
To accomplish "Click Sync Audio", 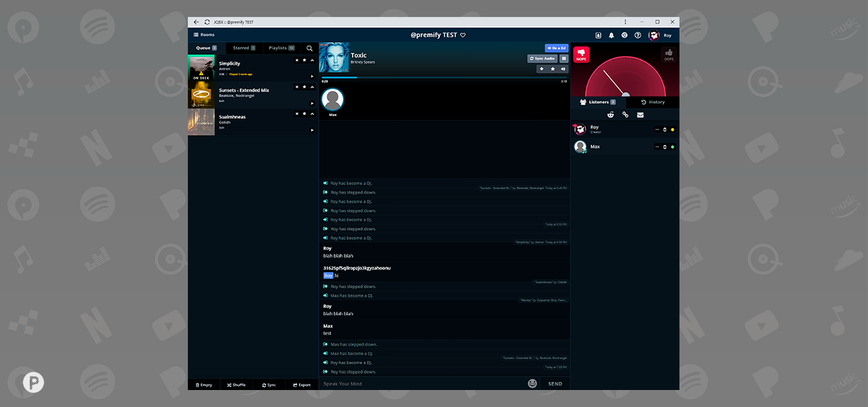I will 542,58.
